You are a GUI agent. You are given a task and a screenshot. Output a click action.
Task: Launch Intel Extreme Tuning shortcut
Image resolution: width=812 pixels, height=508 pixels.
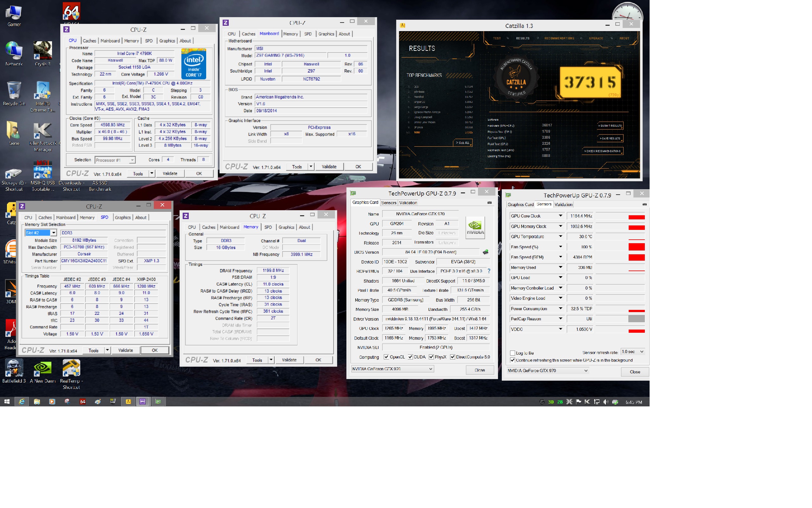43,97
